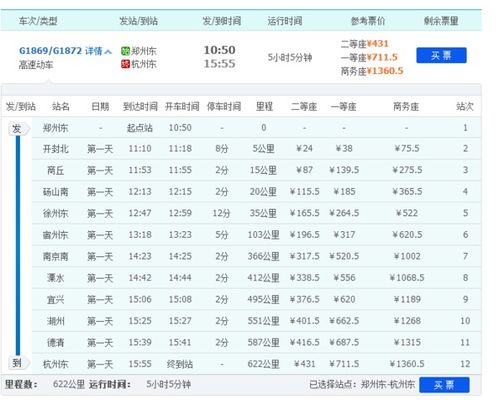Click the 12分 stop time for 徐州东

coord(221,213)
